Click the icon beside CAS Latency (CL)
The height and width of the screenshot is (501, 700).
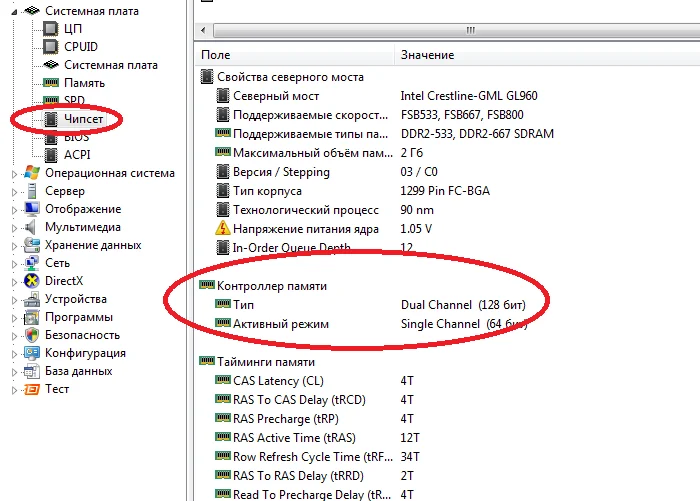pos(223,380)
